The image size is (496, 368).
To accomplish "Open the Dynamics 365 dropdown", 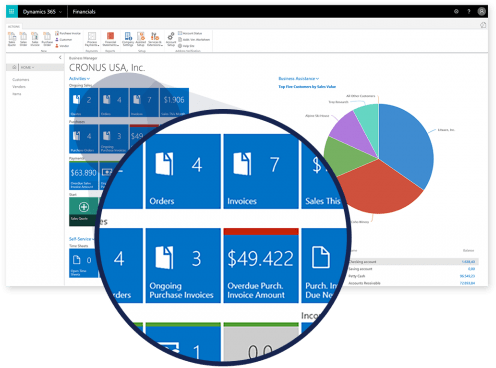I will [42, 12].
